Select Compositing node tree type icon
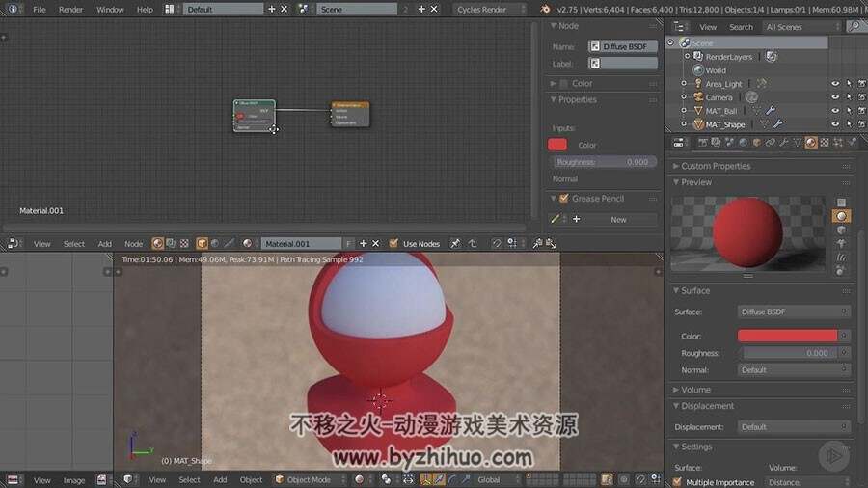 pos(171,243)
